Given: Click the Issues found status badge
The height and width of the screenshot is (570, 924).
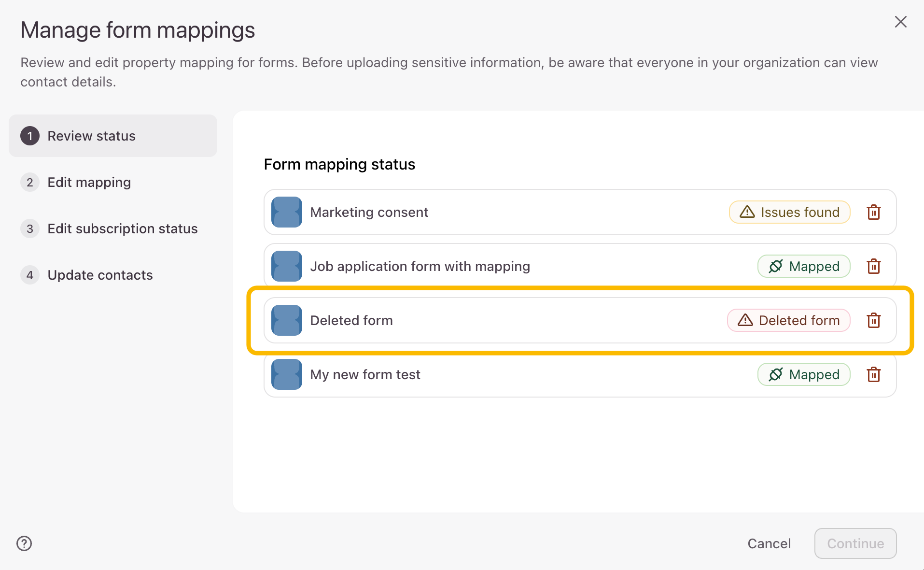Looking at the screenshot, I should click(789, 212).
